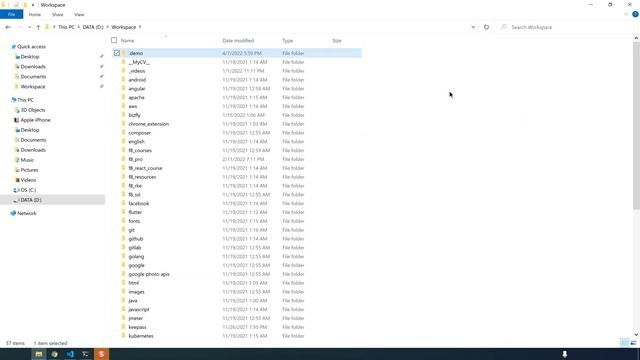Open quick access toolbar dropdown in title bar
The image size is (640, 360).
(x=33, y=5)
